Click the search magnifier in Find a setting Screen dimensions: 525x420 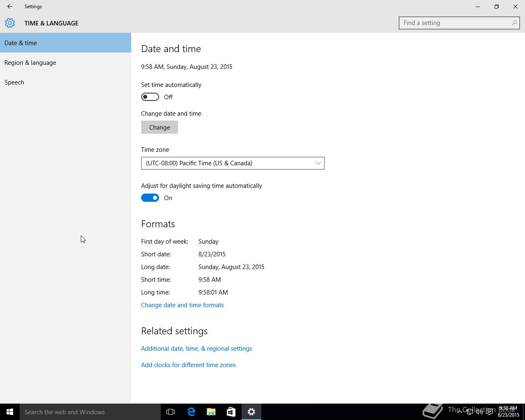[514, 23]
